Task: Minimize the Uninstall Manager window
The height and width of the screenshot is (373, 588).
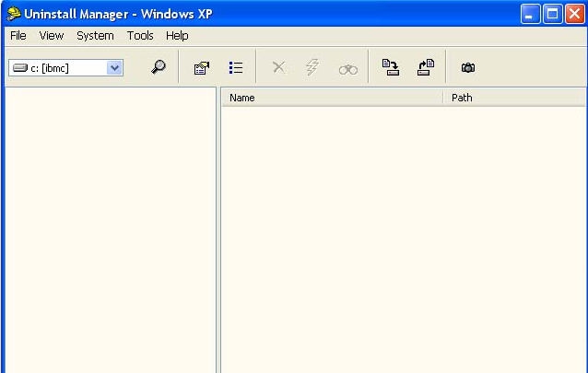Action: 530,14
